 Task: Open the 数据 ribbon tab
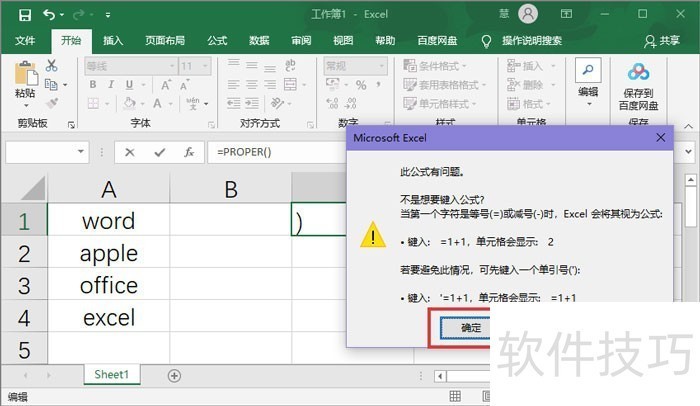tap(259, 41)
